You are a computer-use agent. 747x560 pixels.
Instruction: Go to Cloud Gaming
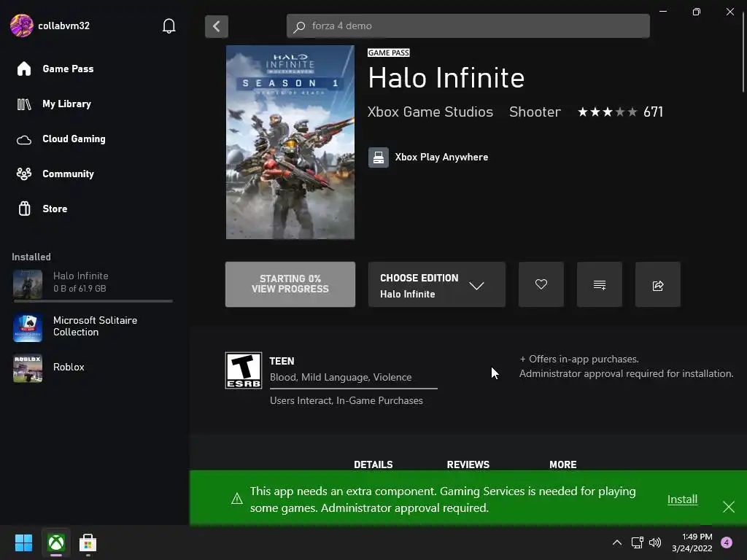pyautogui.click(x=74, y=139)
